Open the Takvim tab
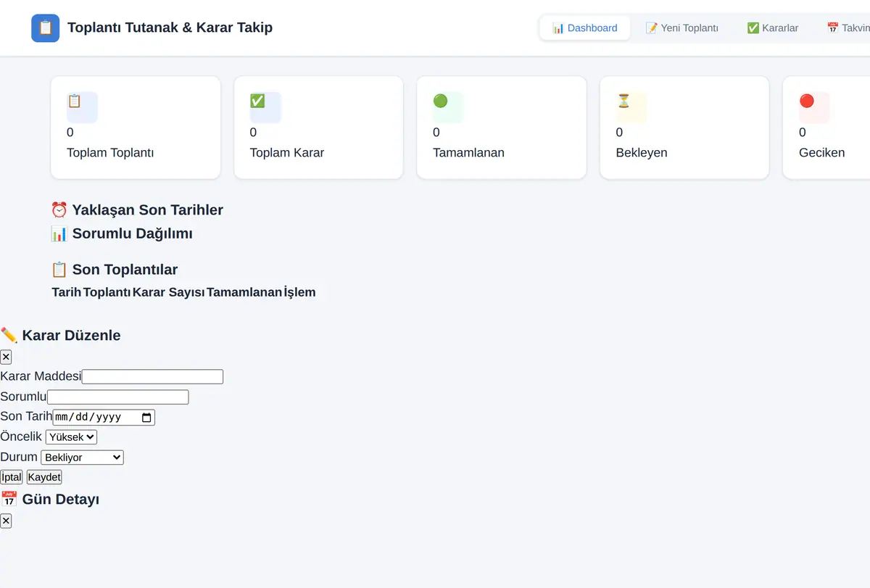Viewport: 870px width, 588px height. click(848, 28)
